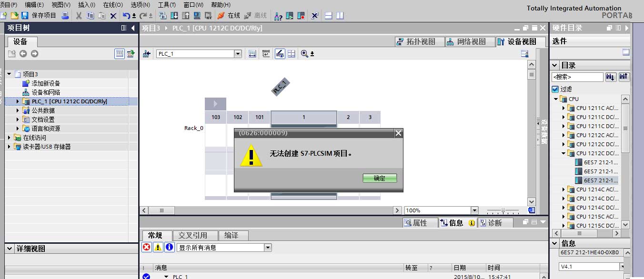Screen dimensions: 644x279
Task: Open the PLC_1 device selector dropdown
Action: (238, 54)
